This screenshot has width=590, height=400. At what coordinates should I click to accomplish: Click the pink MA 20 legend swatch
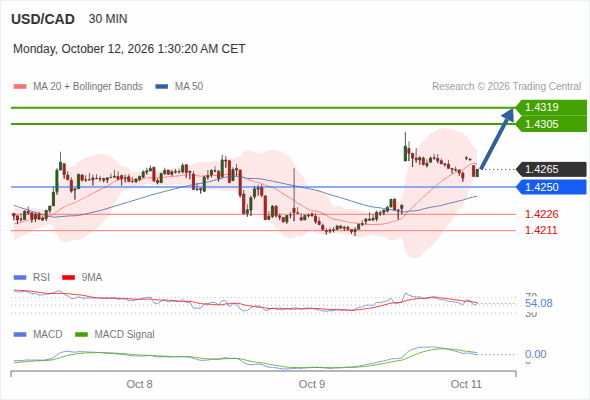(x=20, y=87)
